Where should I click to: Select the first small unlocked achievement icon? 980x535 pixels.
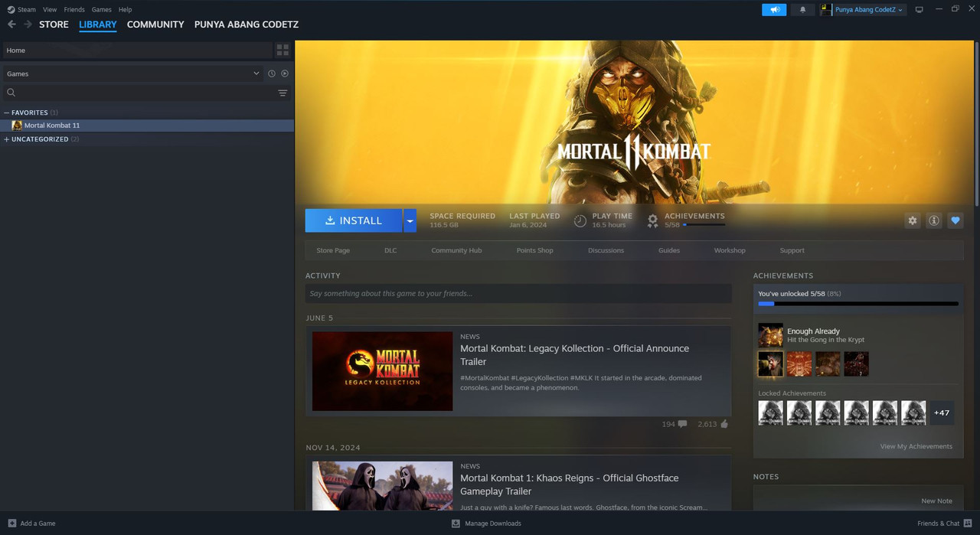pos(770,364)
